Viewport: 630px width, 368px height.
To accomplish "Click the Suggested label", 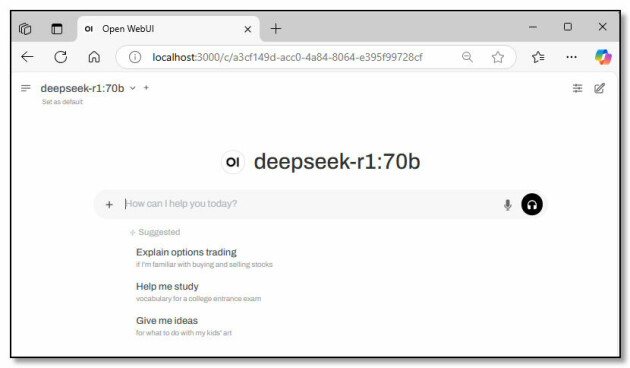I will tap(159, 232).
